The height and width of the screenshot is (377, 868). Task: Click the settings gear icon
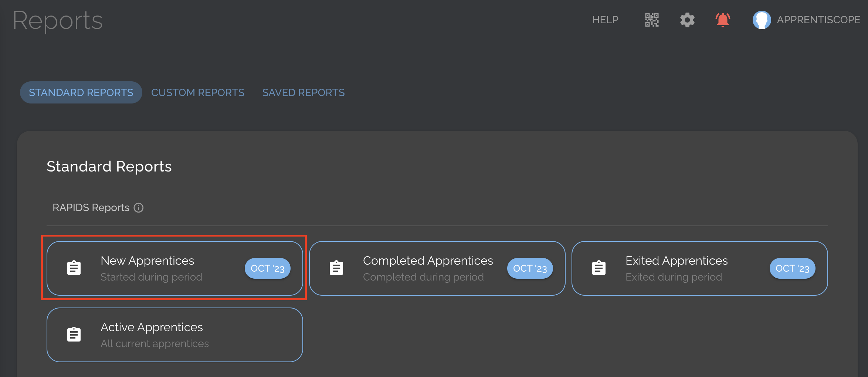point(687,20)
